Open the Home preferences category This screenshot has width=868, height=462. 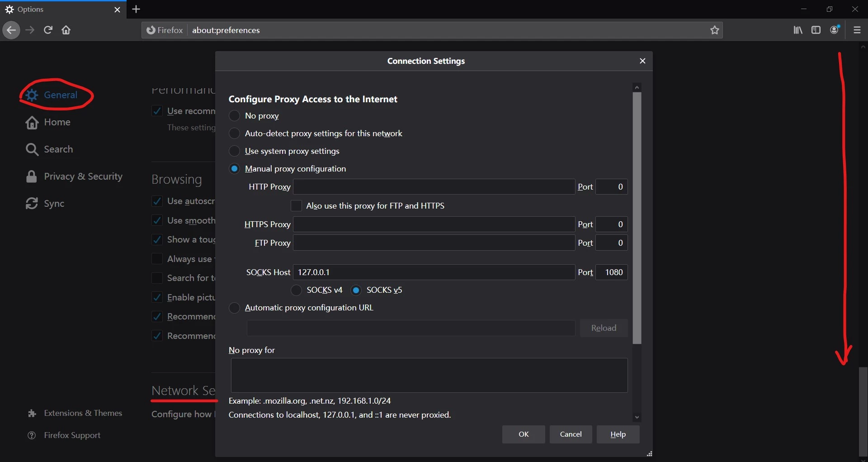coord(48,122)
